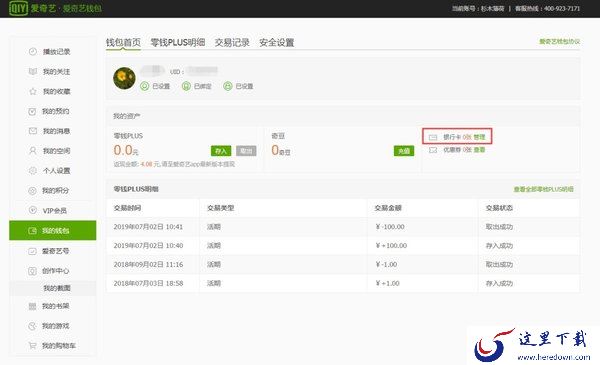The image size is (600, 365).
Task: Click the 我的钱包 wallet icon
Action: tap(33, 231)
